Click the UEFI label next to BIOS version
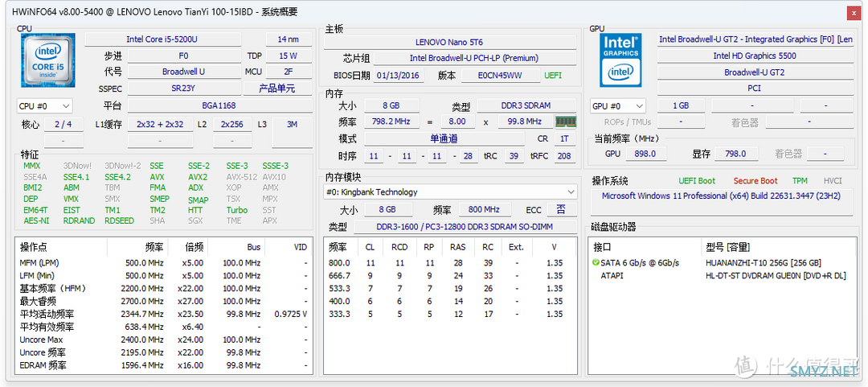Image resolution: width=868 pixels, height=387 pixels. [x=553, y=76]
